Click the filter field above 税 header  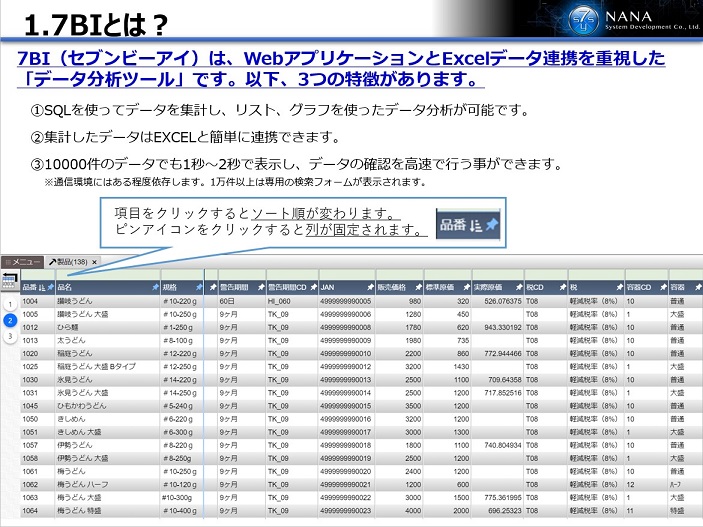596,274
